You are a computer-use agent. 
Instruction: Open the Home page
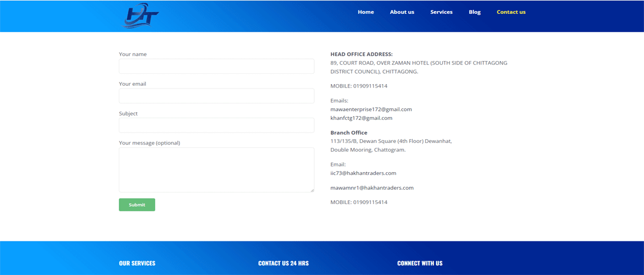(x=365, y=12)
